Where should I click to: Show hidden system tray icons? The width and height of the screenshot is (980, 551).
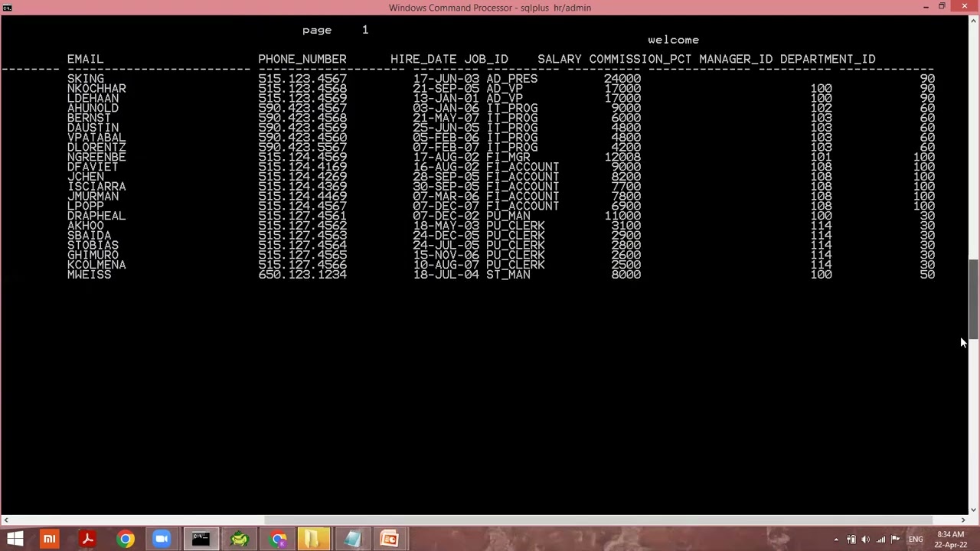(x=836, y=540)
